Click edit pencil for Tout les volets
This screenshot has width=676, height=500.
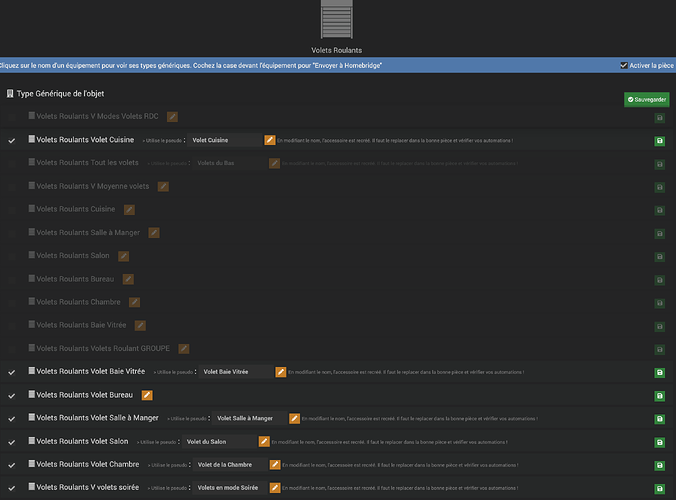(274, 163)
